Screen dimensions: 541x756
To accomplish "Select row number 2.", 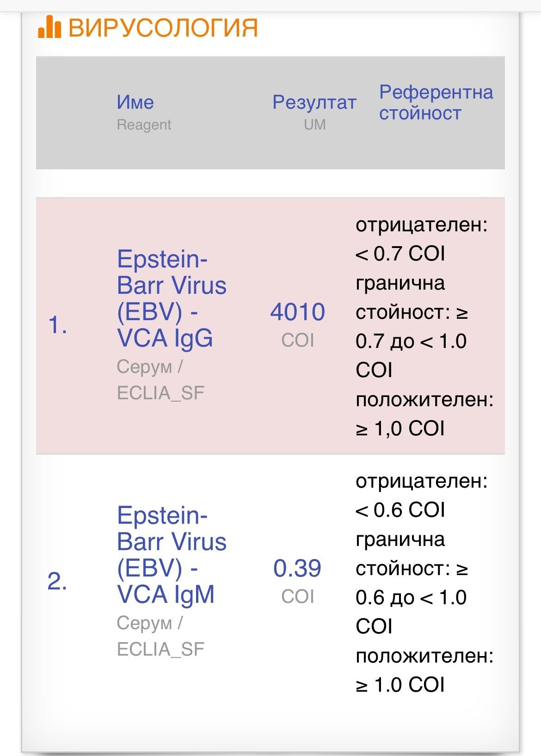I will [57, 581].
